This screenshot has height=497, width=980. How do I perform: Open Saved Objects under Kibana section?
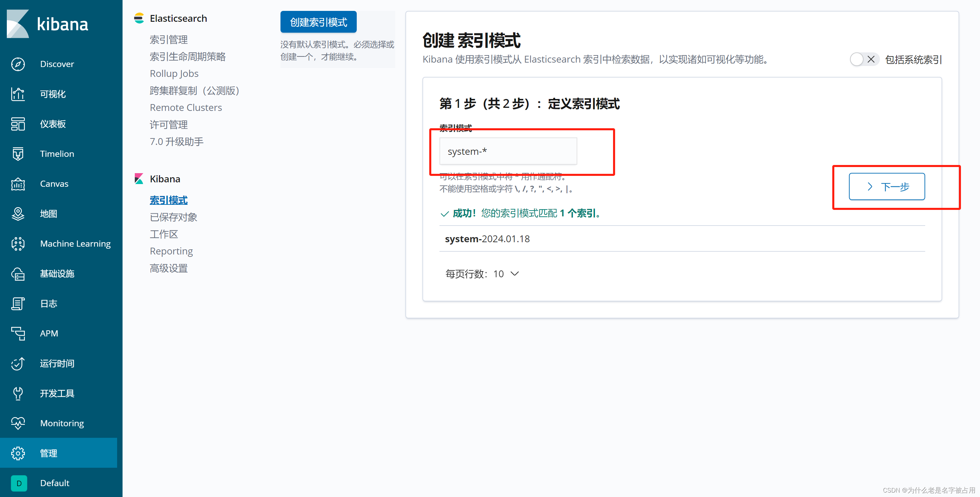174,217
